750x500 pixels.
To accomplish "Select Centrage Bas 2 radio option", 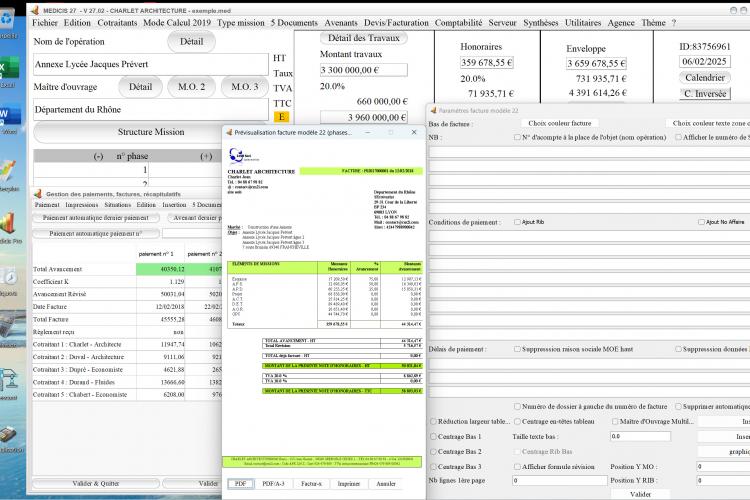I will tap(433, 452).
